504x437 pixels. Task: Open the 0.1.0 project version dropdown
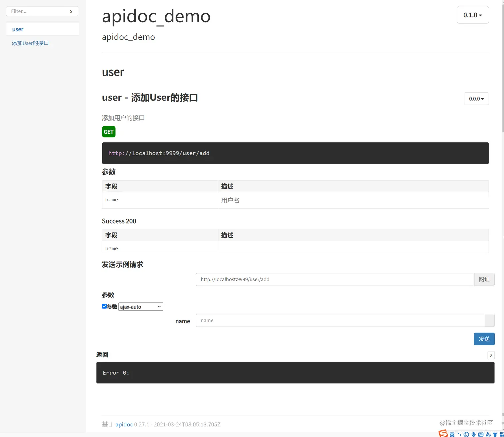tap(473, 15)
